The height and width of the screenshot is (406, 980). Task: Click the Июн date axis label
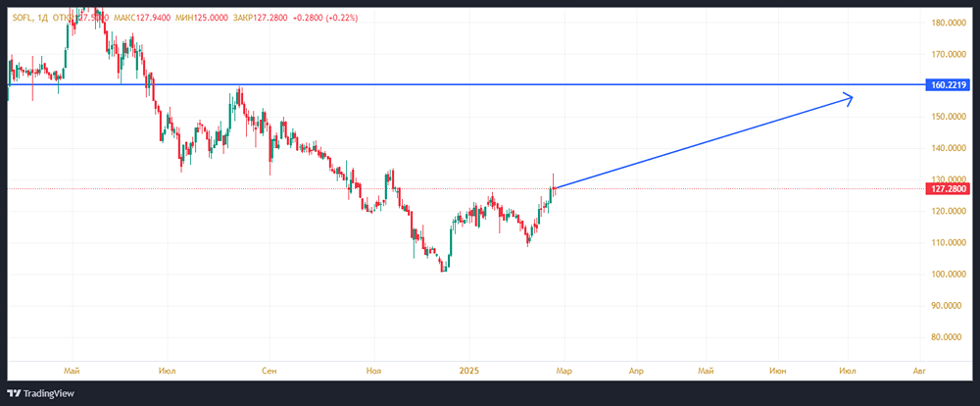[x=778, y=371]
